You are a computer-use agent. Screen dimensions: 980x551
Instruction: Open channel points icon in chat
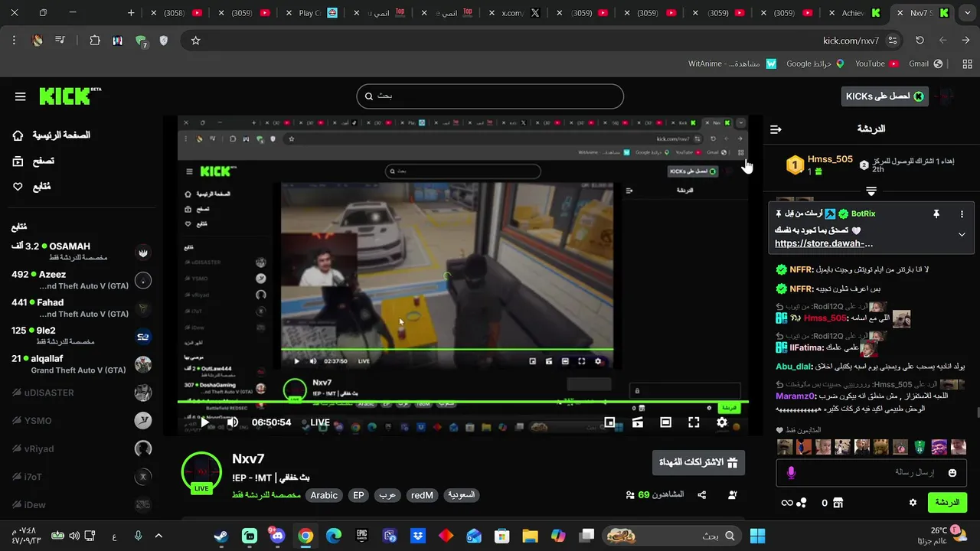pos(801,503)
